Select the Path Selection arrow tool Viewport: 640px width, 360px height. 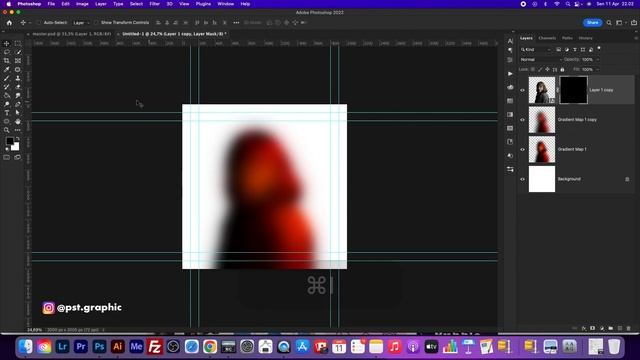click(x=18, y=113)
